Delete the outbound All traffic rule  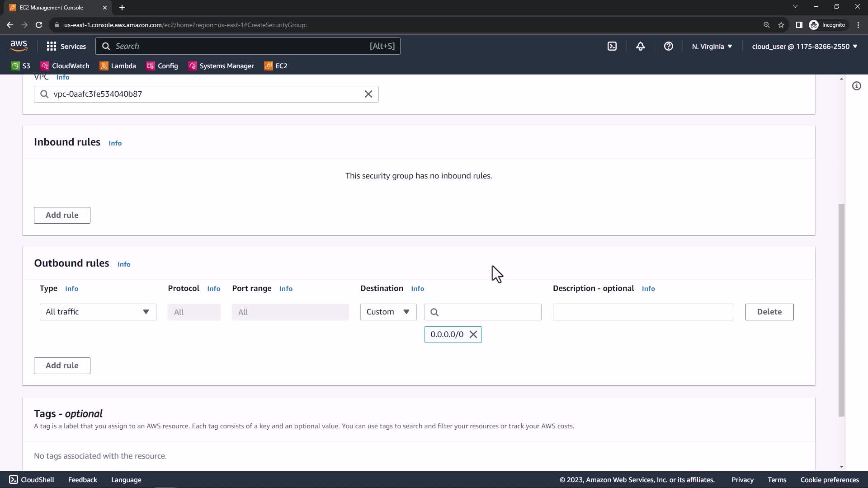coord(769,312)
